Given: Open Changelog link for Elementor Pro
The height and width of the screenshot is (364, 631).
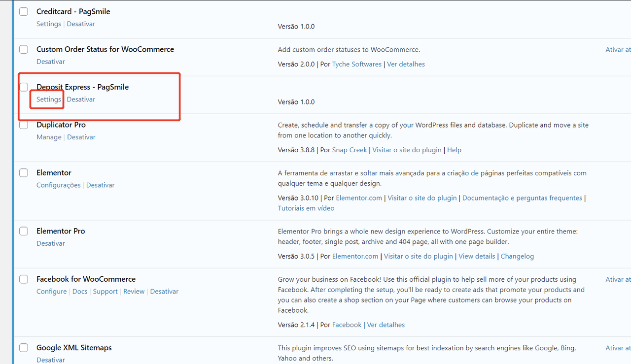Looking at the screenshot, I should [517, 257].
